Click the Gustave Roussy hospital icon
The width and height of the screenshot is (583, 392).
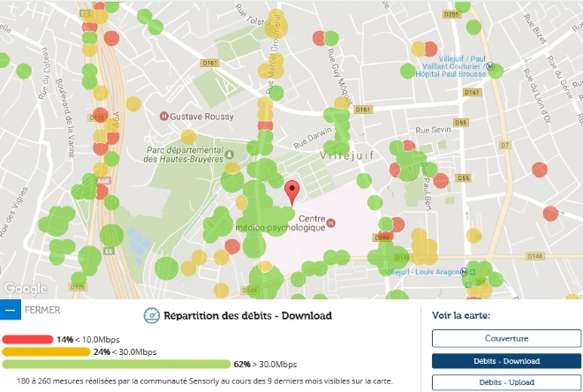[163, 116]
